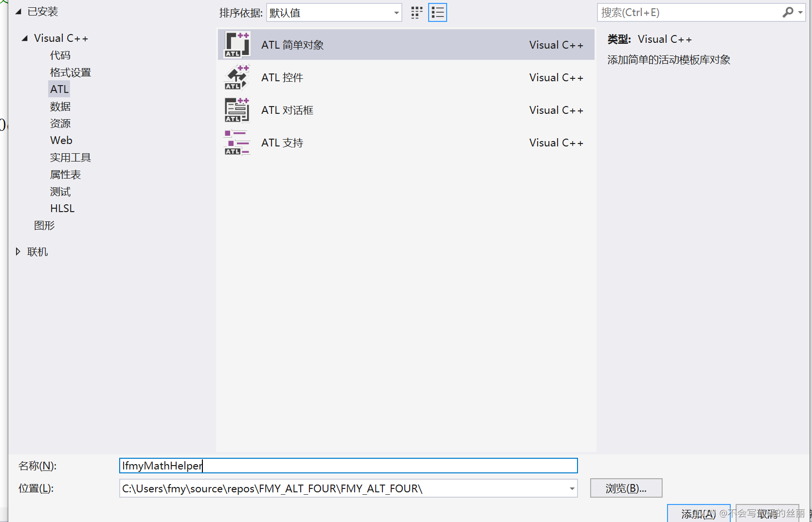Click the 浏览(B)... button
Viewport: 812px width, 522px height.
(x=626, y=488)
